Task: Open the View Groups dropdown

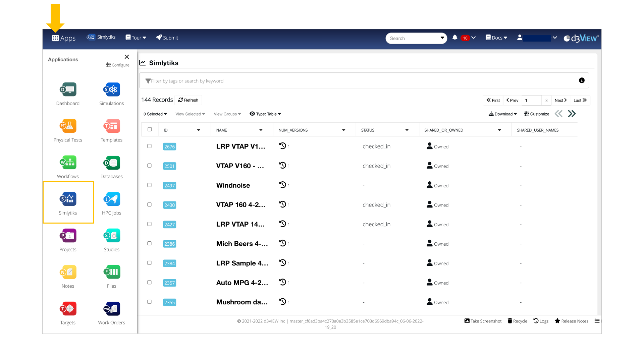Action: click(227, 114)
